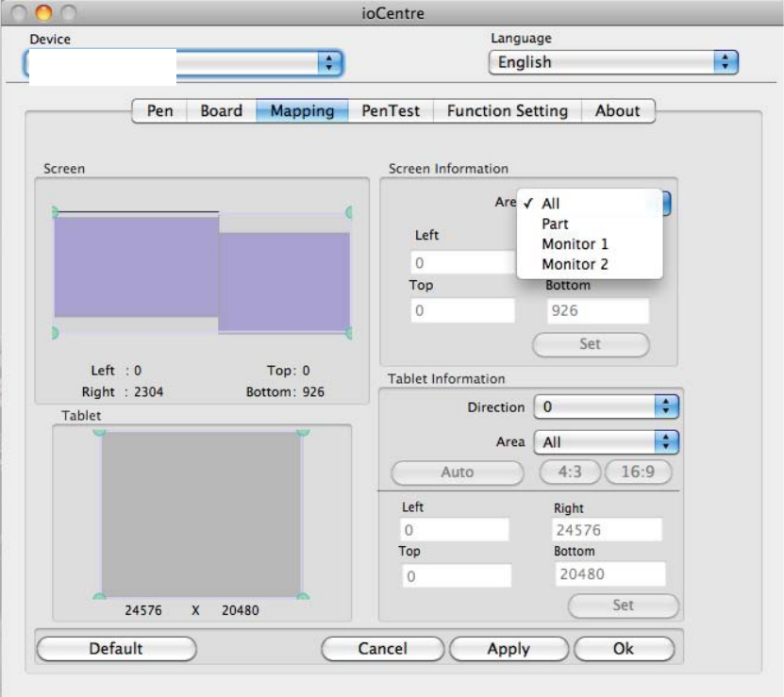Click the larger left monitor in Screen preview
Image resolution: width=784 pixels, height=697 pixels.
pyautogui.click(x=137, y=267)
